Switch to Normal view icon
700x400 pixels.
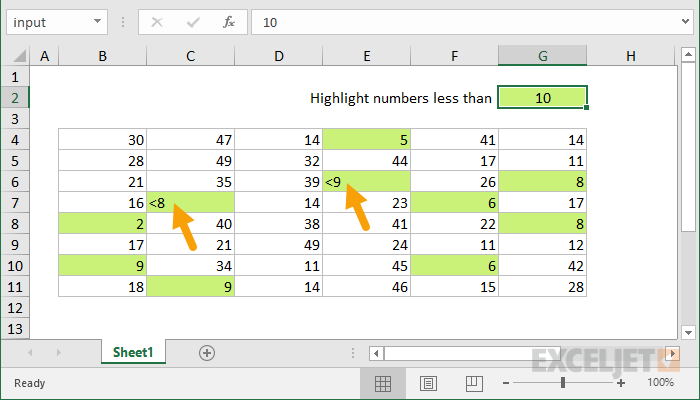click(383, 383)
